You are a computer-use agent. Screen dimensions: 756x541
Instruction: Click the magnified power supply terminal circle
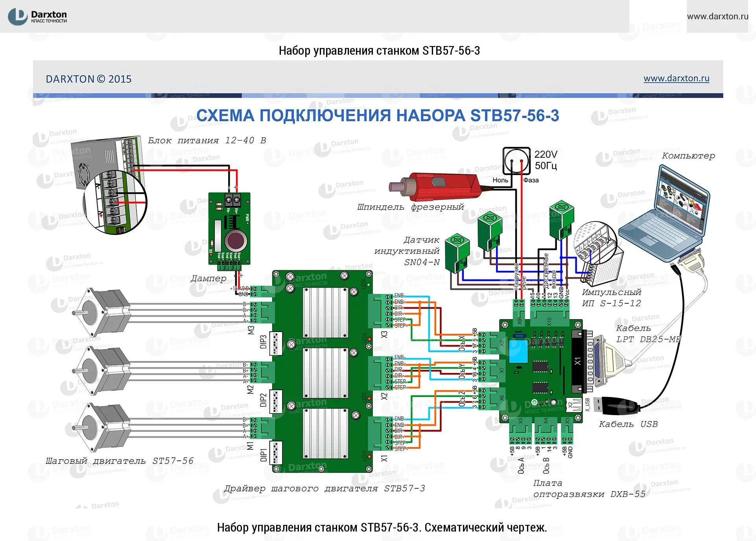(x=115, y=202)
